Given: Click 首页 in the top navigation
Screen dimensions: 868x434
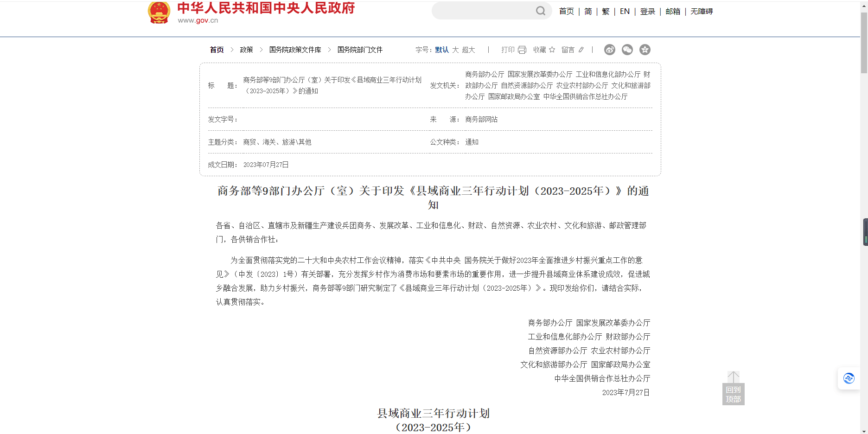Looking at the screenshot, I should [x=566, y=11].
